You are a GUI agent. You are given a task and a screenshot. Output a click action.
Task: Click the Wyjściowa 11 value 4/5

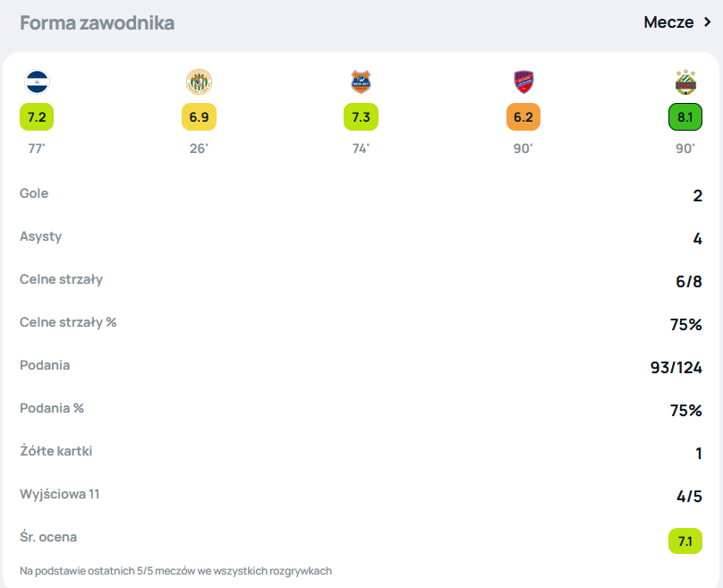coord(688,497)
